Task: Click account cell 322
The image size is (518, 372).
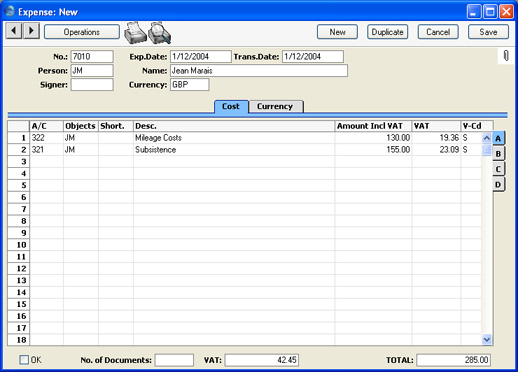Action: pos(46,138)
